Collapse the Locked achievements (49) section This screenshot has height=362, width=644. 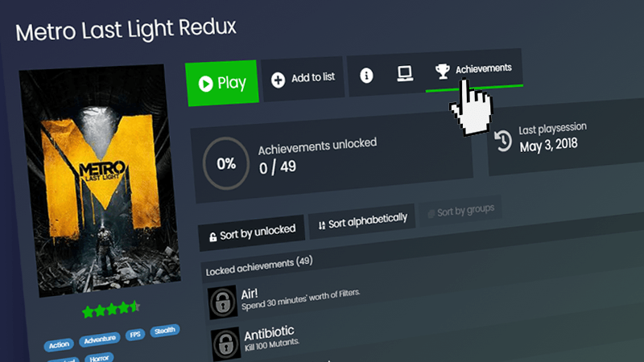pos(259,267)
